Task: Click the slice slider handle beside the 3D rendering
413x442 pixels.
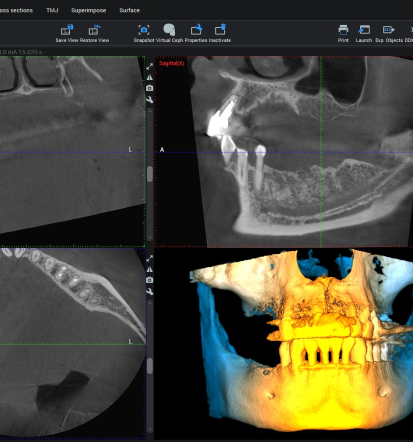Action: 150,366
